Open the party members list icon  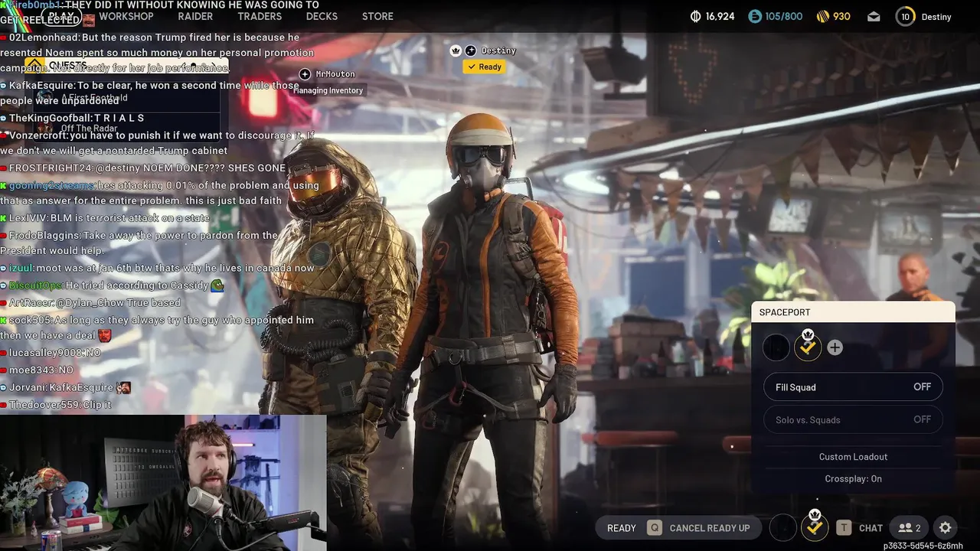[910, 528]
